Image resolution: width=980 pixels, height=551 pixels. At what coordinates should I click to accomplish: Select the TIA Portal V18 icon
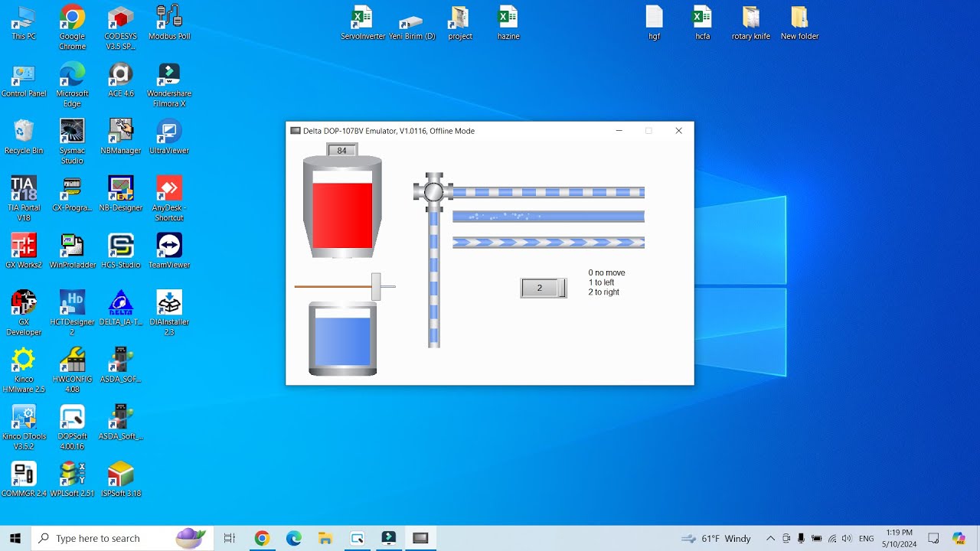click(24, 198)
